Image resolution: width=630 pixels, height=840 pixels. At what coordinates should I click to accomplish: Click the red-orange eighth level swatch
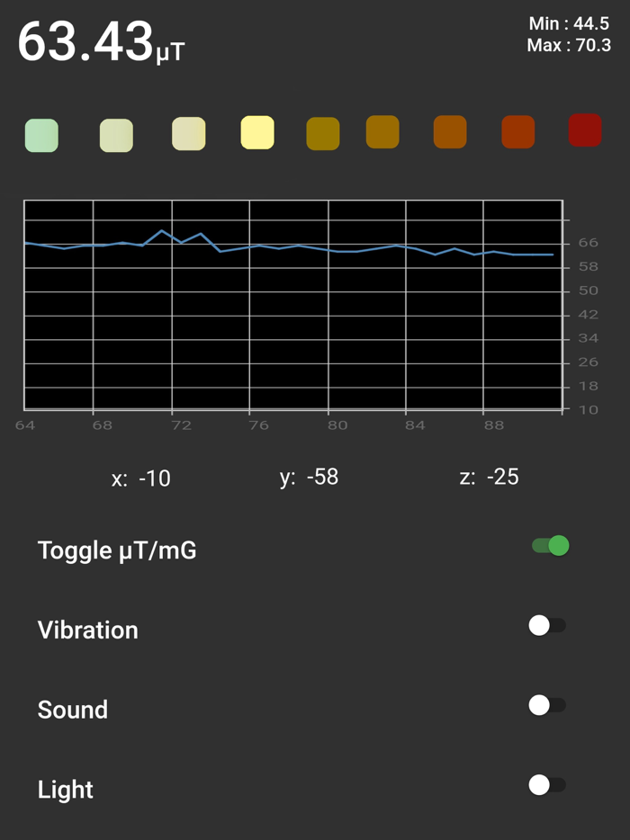click(x=517, y=130)
